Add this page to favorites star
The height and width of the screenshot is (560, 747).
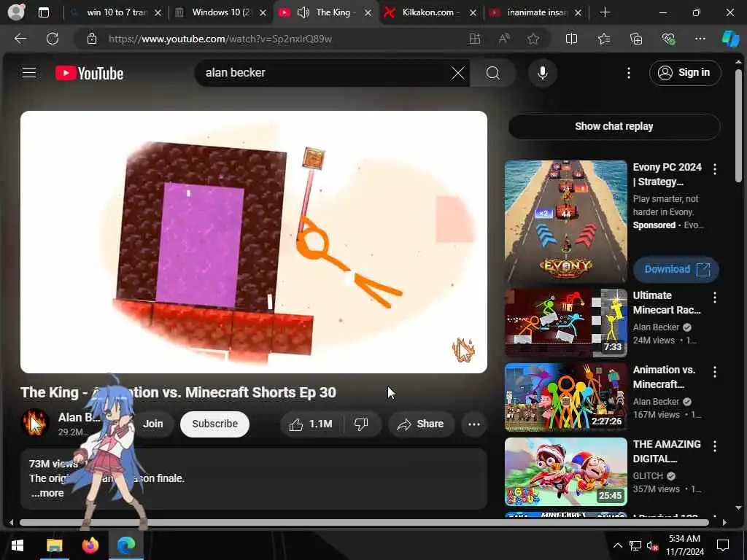pos(533,39)
